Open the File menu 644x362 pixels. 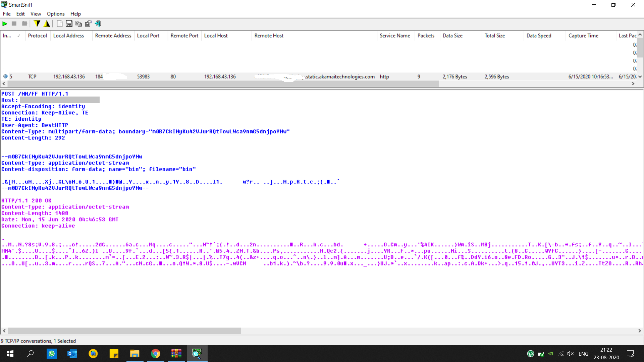pos(7,14)
